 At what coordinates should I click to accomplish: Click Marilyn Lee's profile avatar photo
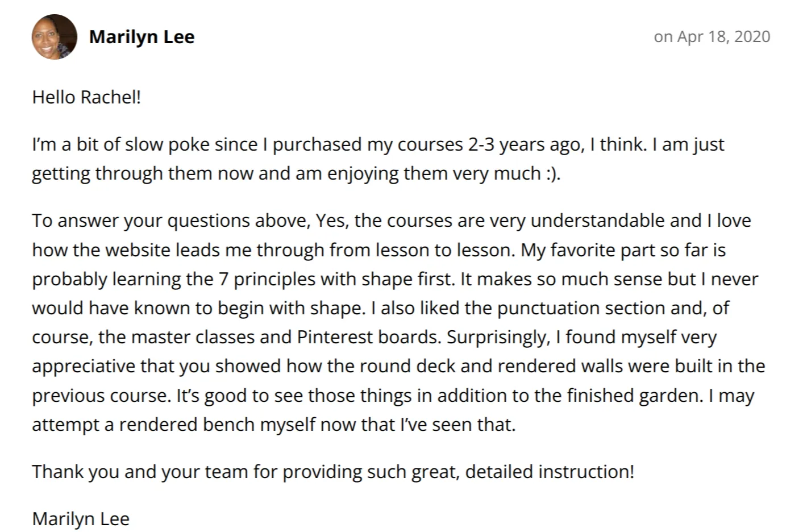pyautogui.click(x=55, y=37)
